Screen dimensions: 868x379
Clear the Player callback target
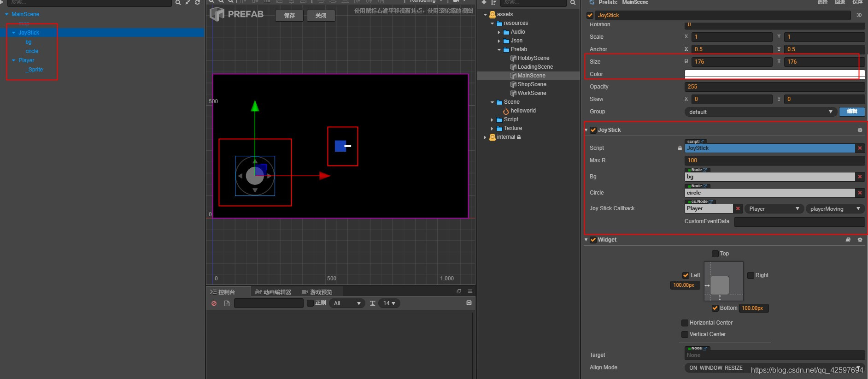pos(738,208)
